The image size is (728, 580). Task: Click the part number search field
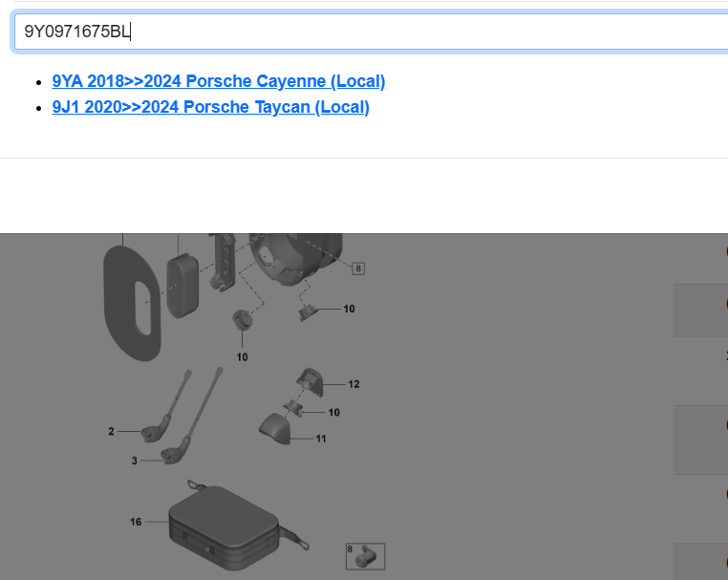point(373,32)
